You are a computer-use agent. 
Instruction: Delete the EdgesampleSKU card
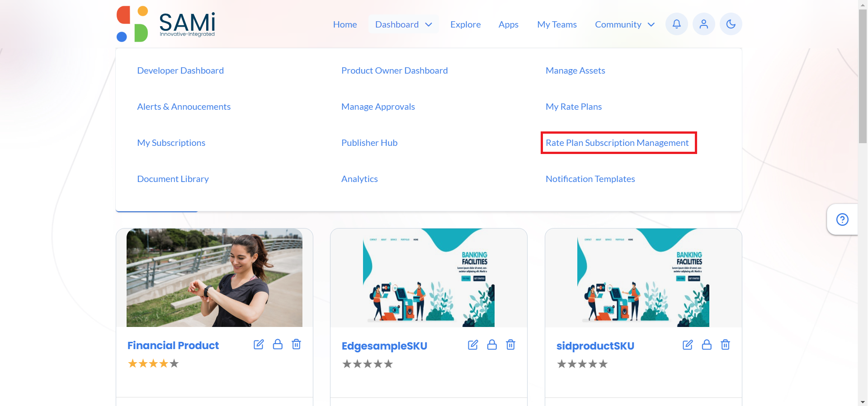pos(511,345)
